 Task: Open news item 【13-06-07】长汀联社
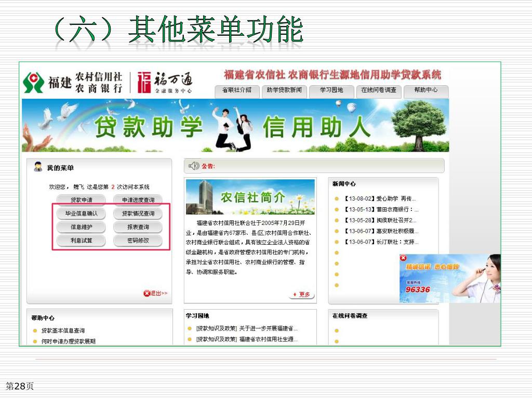point(381,242)
